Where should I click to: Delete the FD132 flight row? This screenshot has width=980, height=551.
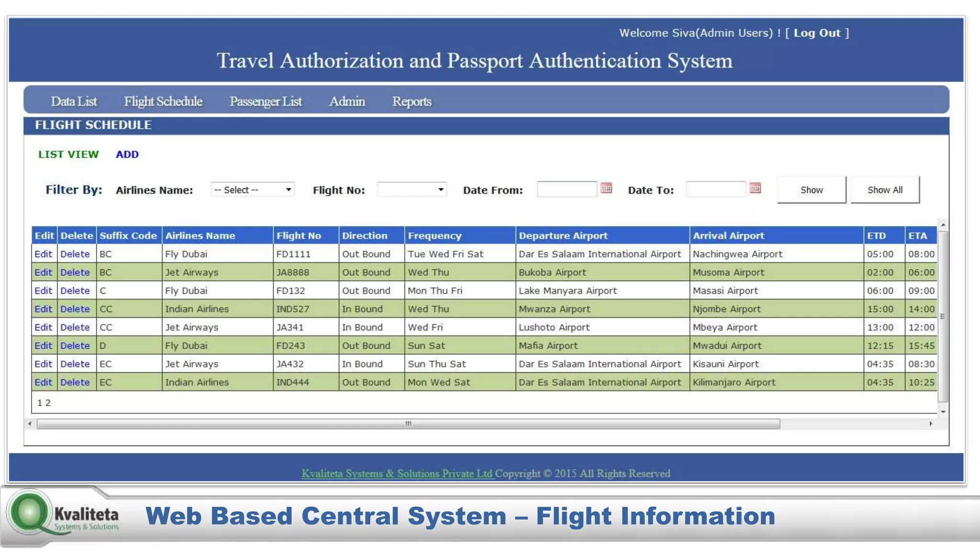[75, 290]
